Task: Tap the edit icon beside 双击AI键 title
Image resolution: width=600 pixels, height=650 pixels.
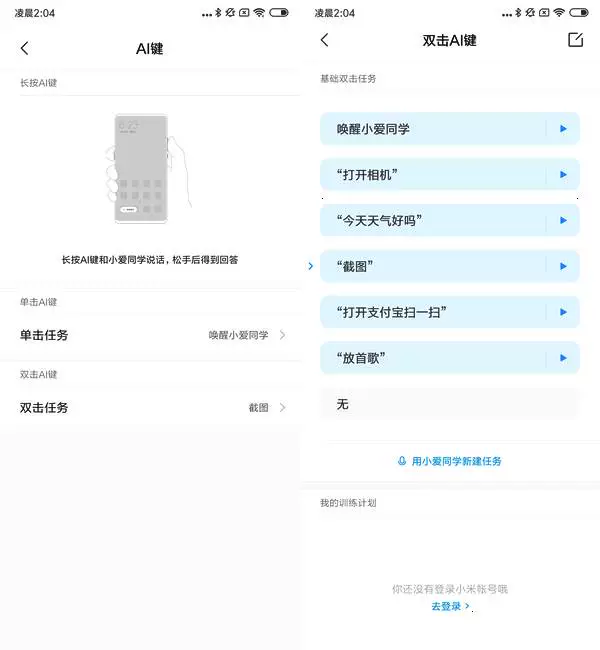Action: tap(575, 40)
